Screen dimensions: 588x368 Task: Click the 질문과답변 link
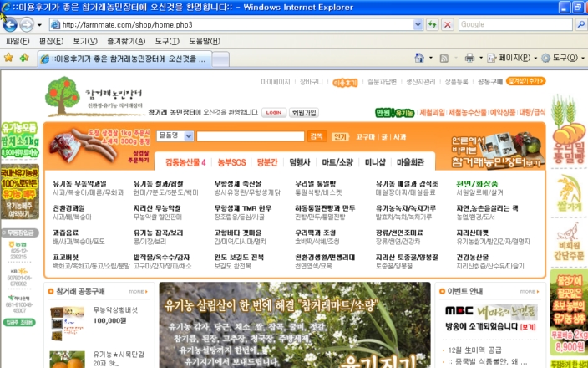pos(382,82)
